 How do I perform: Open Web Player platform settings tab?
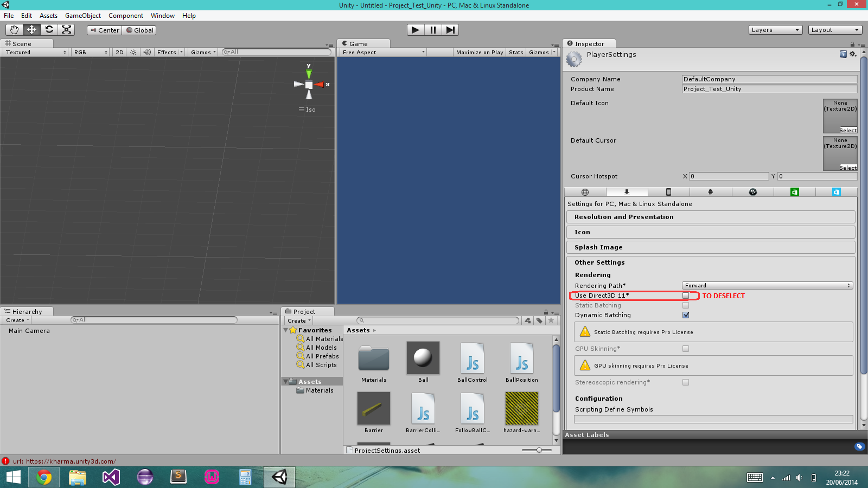click(585, 192)
